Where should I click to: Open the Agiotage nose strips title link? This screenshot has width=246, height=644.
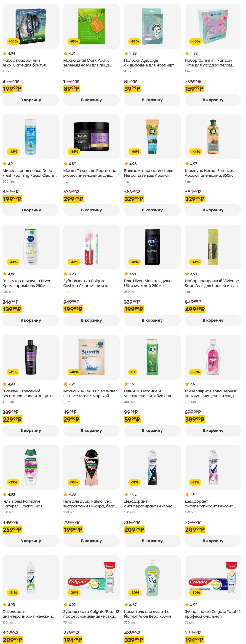pos(149,63)
